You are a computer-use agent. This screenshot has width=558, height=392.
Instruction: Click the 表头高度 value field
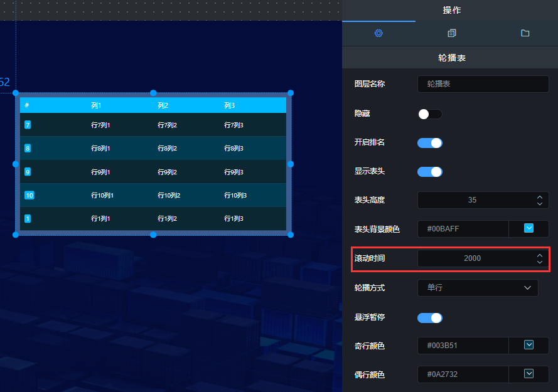pyautogui.click(x=483, y=200)
